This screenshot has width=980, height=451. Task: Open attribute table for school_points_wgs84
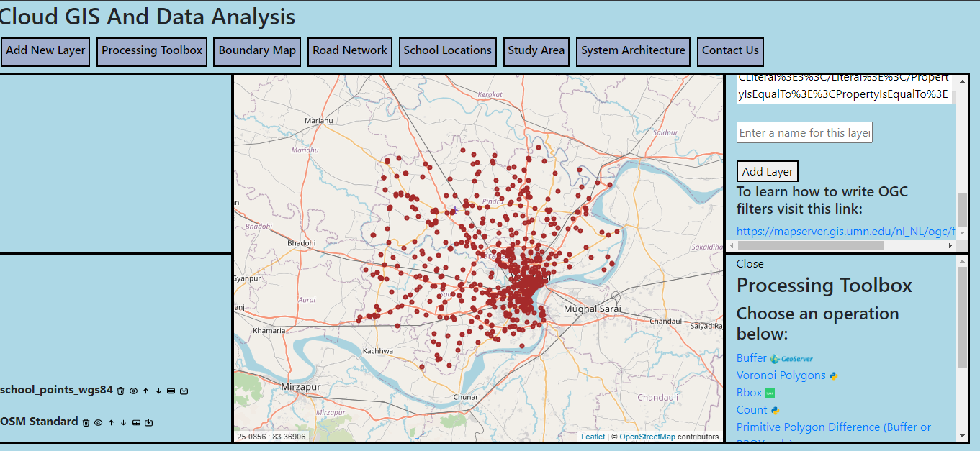coord(171,391)
